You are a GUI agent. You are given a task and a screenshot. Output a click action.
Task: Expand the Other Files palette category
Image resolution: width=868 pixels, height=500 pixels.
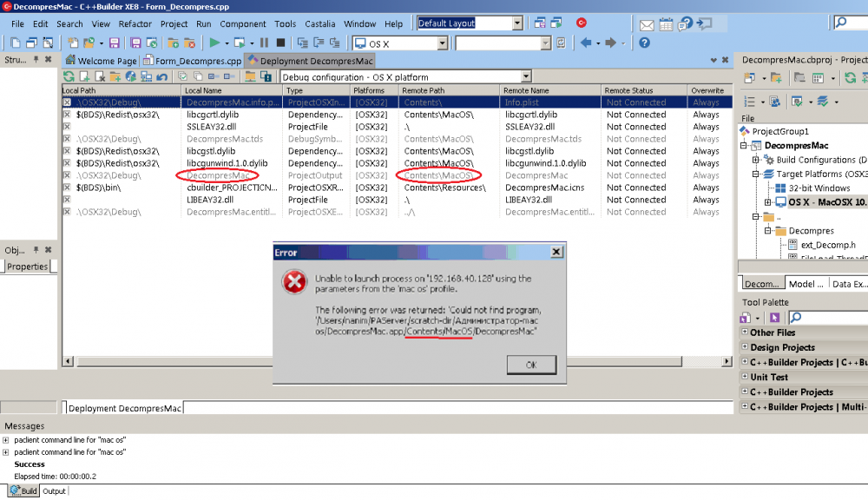[745, 332]
